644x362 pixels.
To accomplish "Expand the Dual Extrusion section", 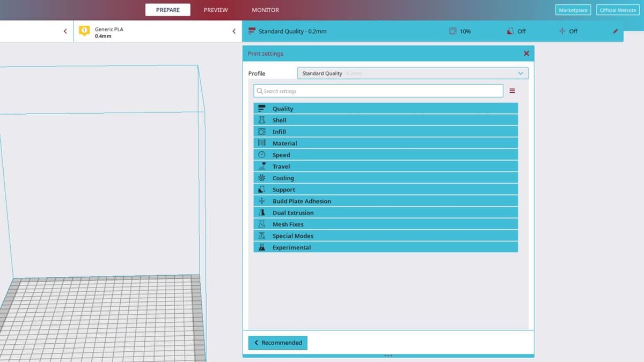I will point(386,212).
